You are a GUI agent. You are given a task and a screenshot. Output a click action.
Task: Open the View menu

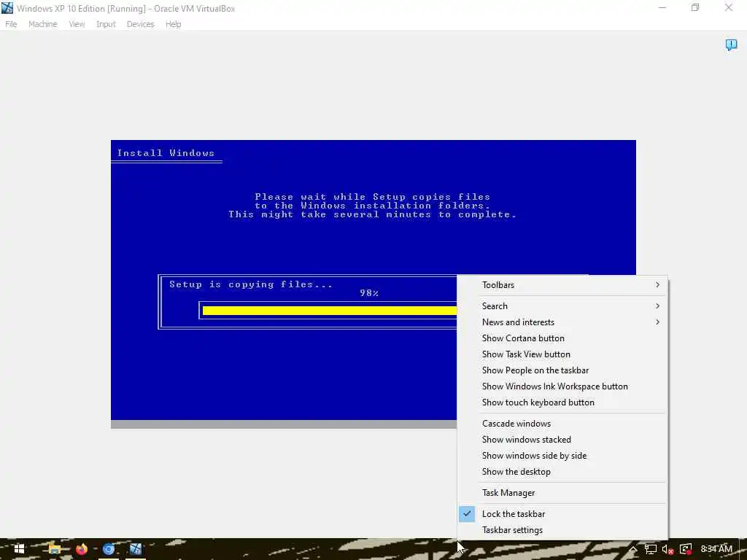pyautogui.click(x=77, y=24)
